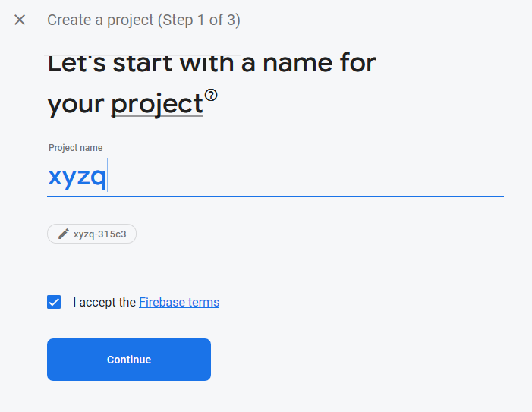Screen dimensions: 532x412
Task: Click the pencil edit icon for project ID
Action: (x=64, y=234)
